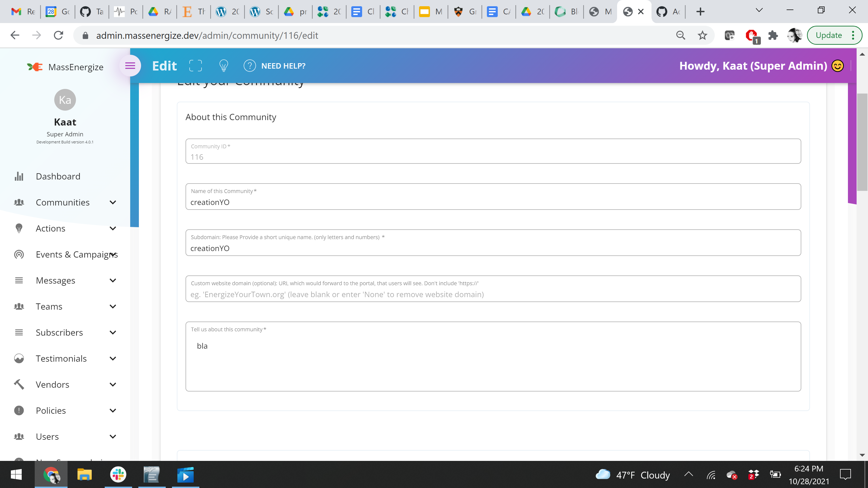Select the Dashboard bar-chart icon
The image size is (868, 488).
(x=19, y=176)
